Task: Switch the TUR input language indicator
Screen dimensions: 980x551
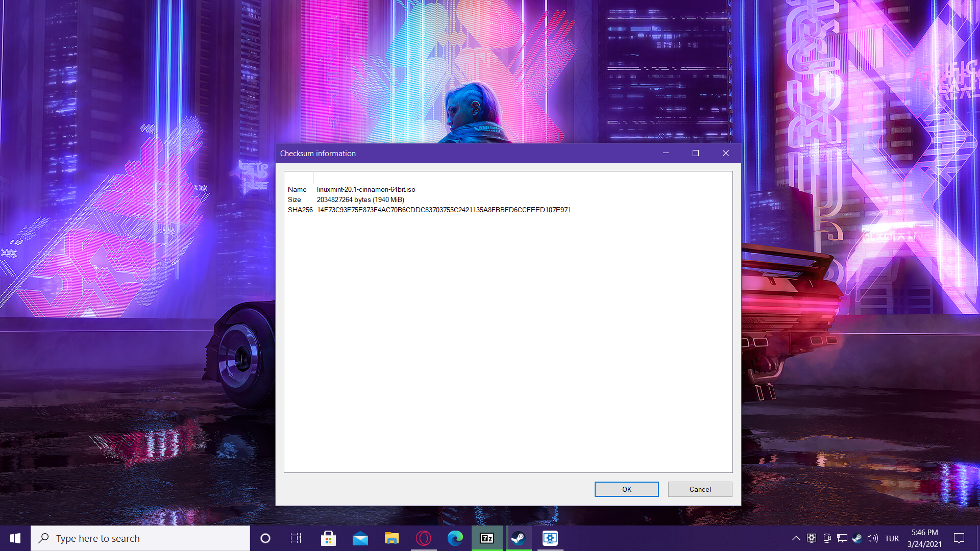Action: [x=892, y=538]
